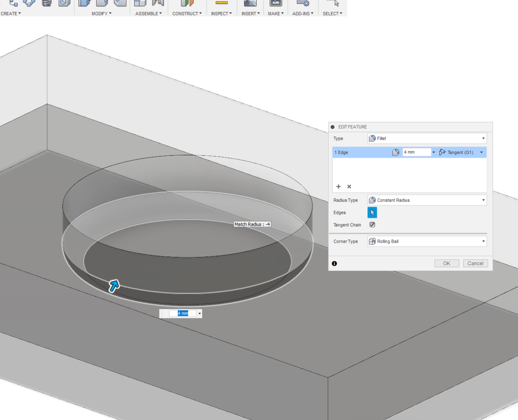Open the MODIFY menu
518x420 pixels.
(101, 13)
